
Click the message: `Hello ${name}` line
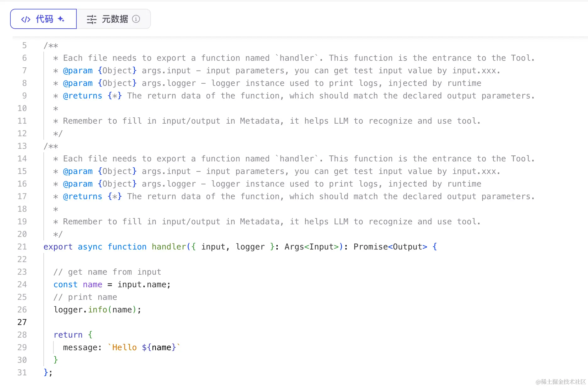[122, 347]
